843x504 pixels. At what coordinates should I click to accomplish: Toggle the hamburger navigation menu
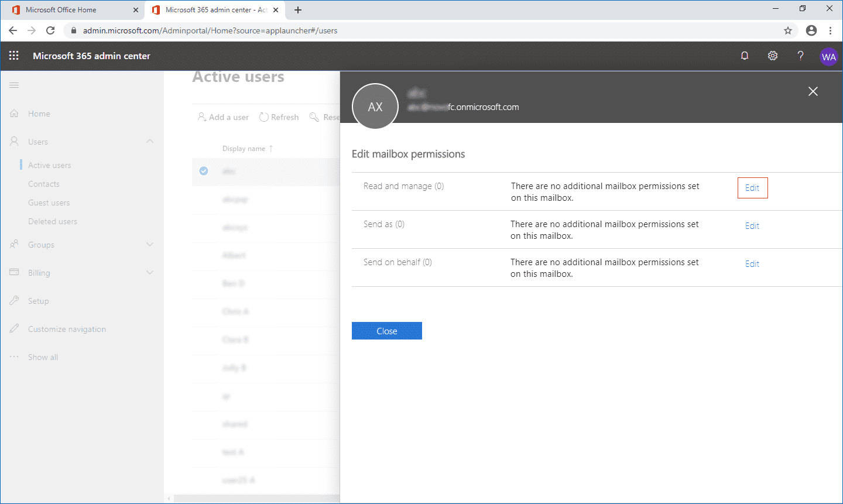(x=14, y=85)
